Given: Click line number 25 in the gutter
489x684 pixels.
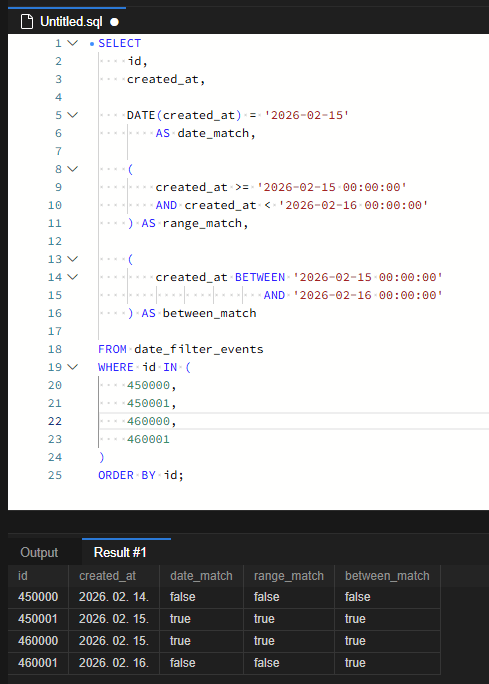Looking at the screenshot, I should (55, 475).
